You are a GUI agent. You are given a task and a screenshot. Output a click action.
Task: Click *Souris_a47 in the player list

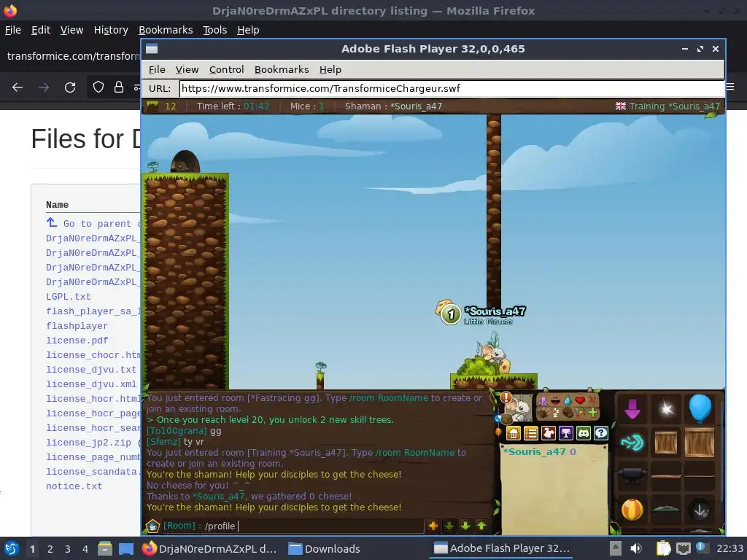pyautogui.click(x=535, y=451)
